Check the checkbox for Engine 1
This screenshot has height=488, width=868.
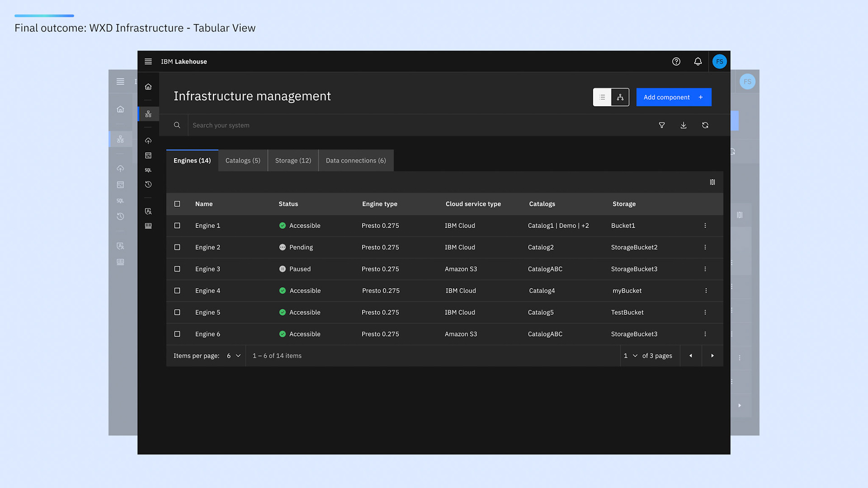coord(177,225)
